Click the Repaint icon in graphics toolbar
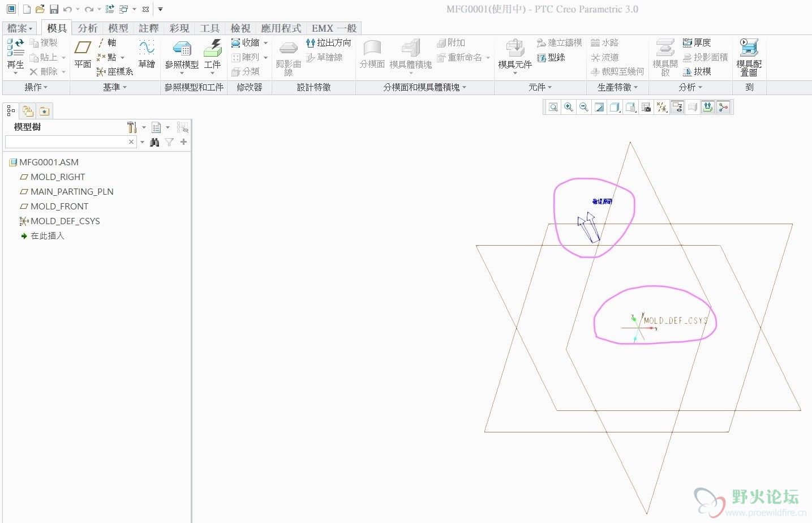Screen dimensions: 812x523 click(599, 107)
